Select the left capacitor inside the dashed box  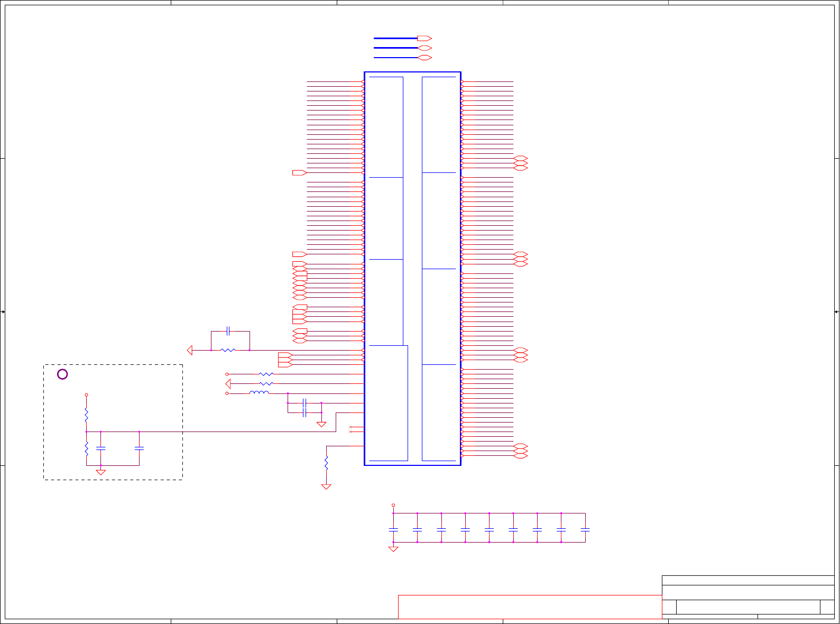pos(101,448)
